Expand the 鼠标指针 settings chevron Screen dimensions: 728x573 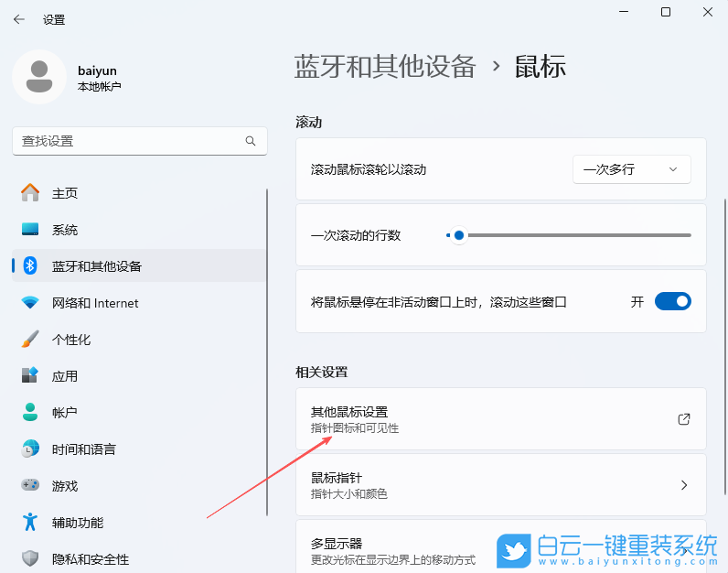tap(684, 485)
